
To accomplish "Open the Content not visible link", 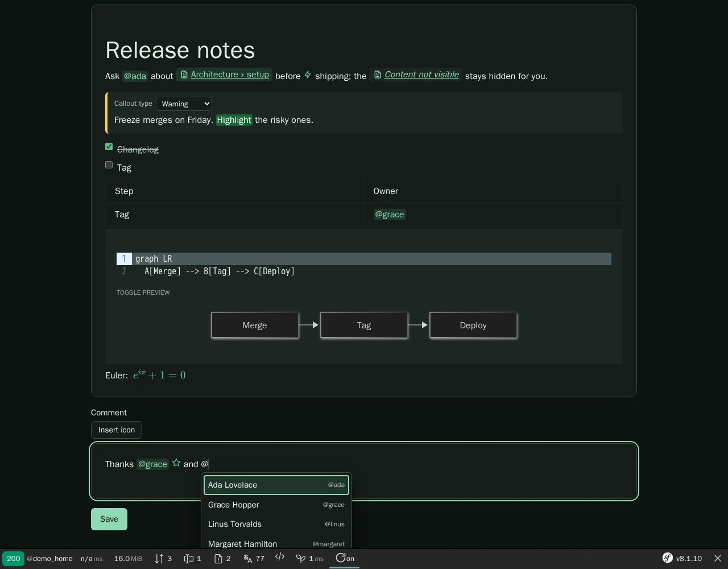I will click(x=416, y=75).
